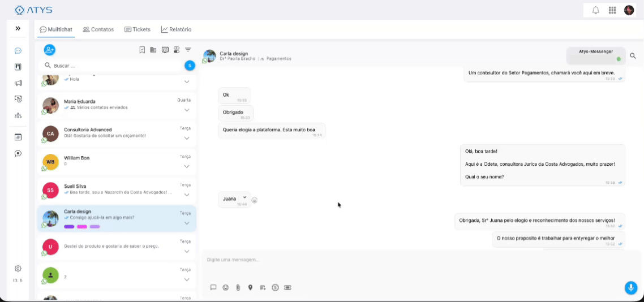
Task: Click the location pin icon
Action: point(250,287)
